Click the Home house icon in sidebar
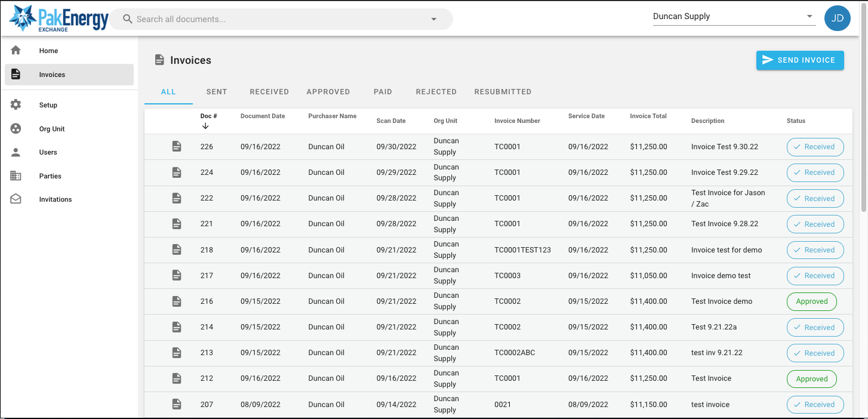Image resolution: width=868 pixels, height=419 pixels. pyautogui.click(x=16, y=51)
